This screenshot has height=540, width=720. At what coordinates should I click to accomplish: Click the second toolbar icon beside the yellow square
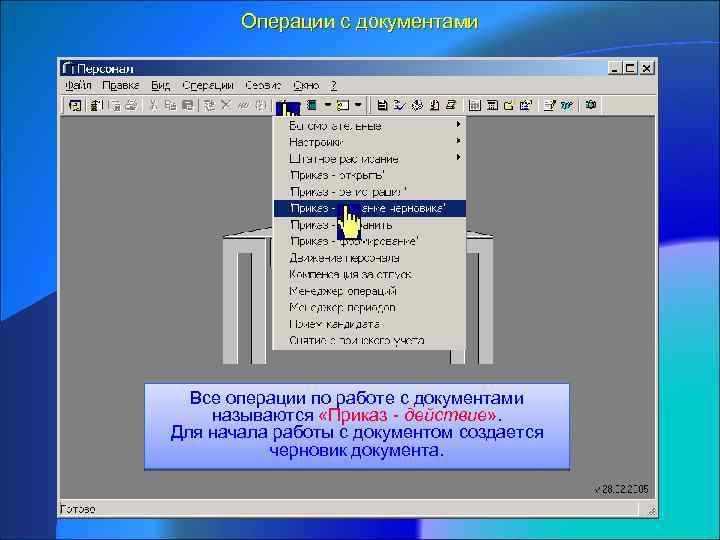96,106
